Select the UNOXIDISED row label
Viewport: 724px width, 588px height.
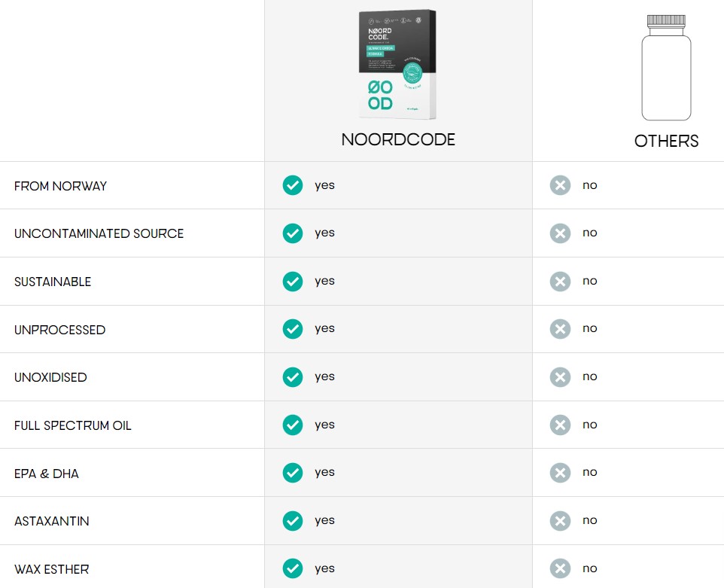50,377
